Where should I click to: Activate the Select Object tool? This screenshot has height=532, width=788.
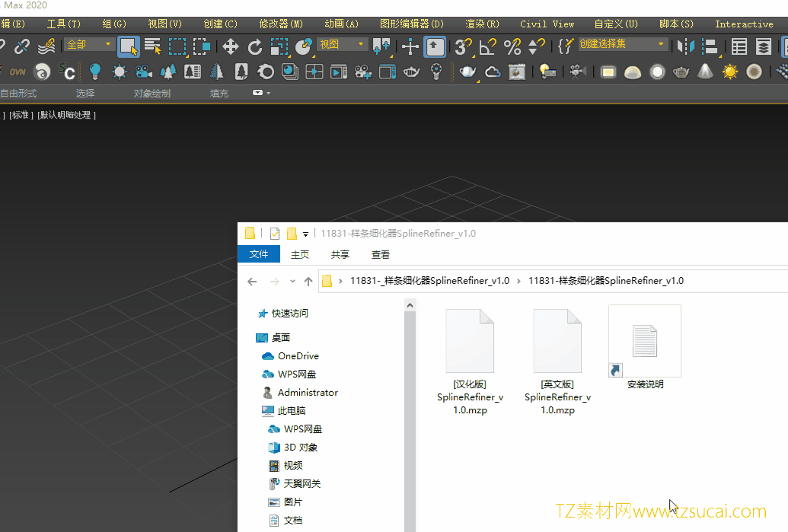[x=129, y=46]
